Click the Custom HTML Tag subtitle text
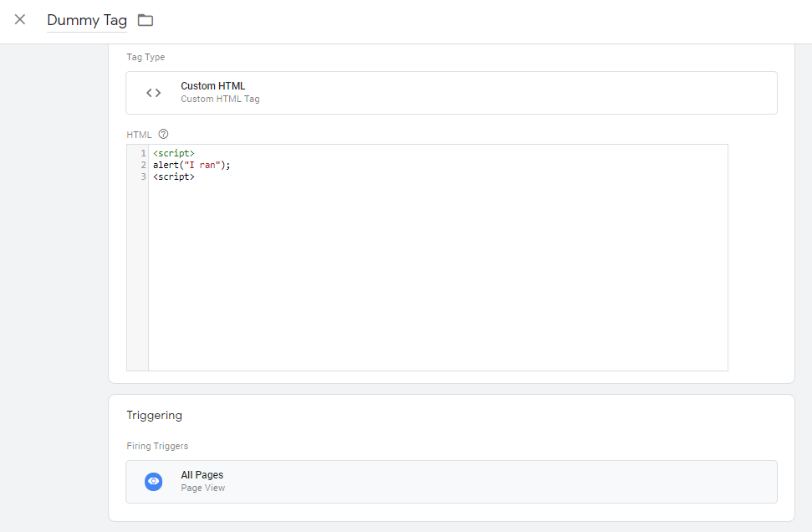 (220, 100)
